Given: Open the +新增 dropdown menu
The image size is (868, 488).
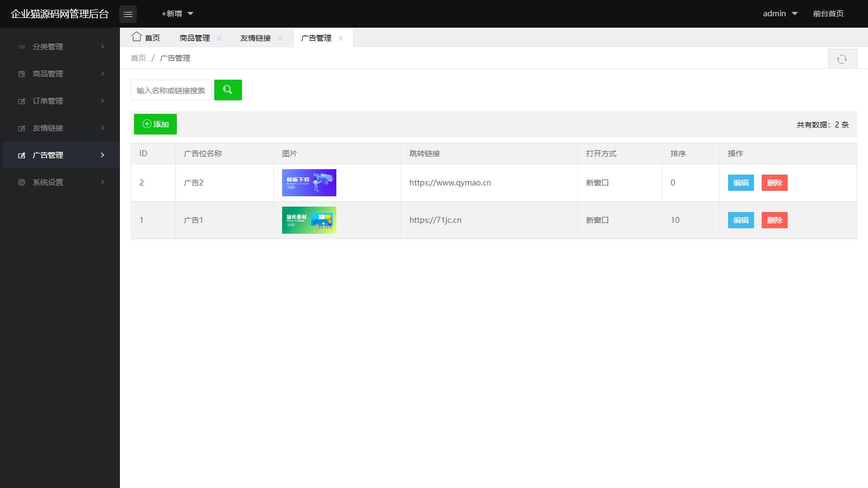Looking at the screenshot, I should click(x=174, y=14).
